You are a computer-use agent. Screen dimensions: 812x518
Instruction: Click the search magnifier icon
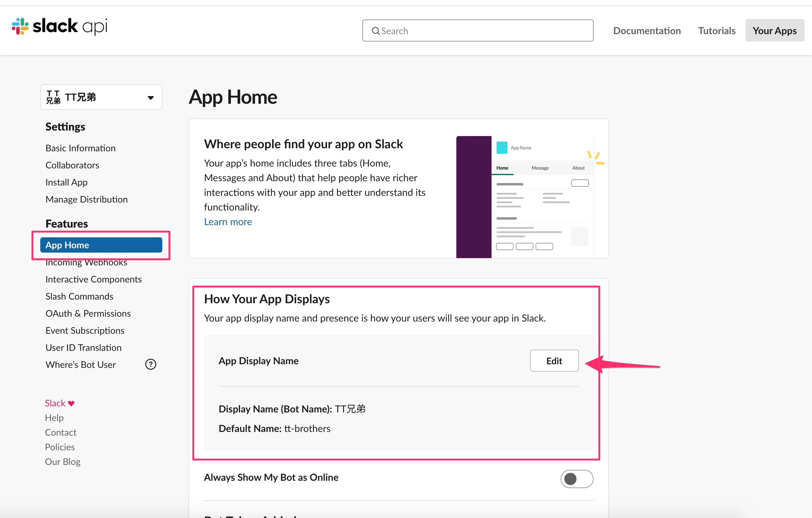pyautogui.click(x=375, y=31)
